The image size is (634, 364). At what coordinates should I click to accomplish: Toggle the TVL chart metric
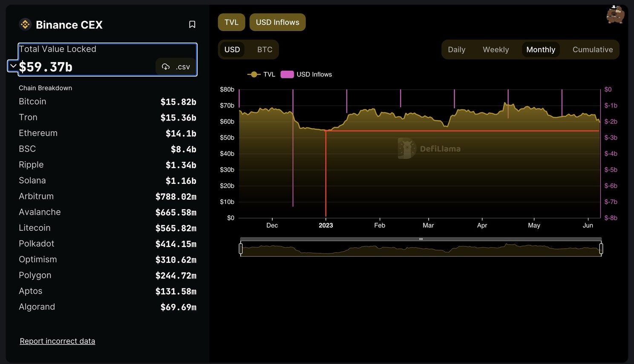point(231,22)
